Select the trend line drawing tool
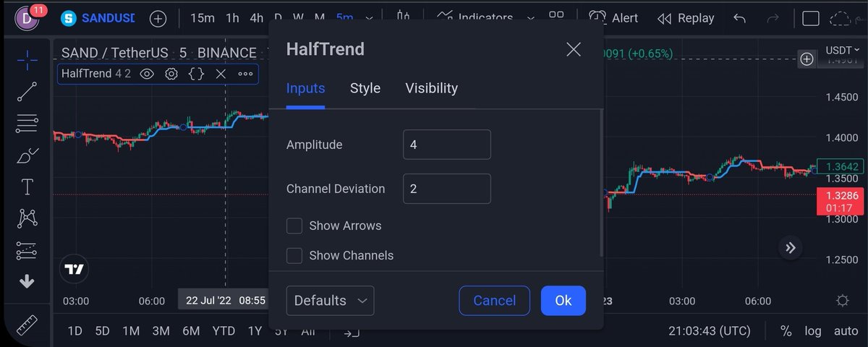 tap(27, 92)
